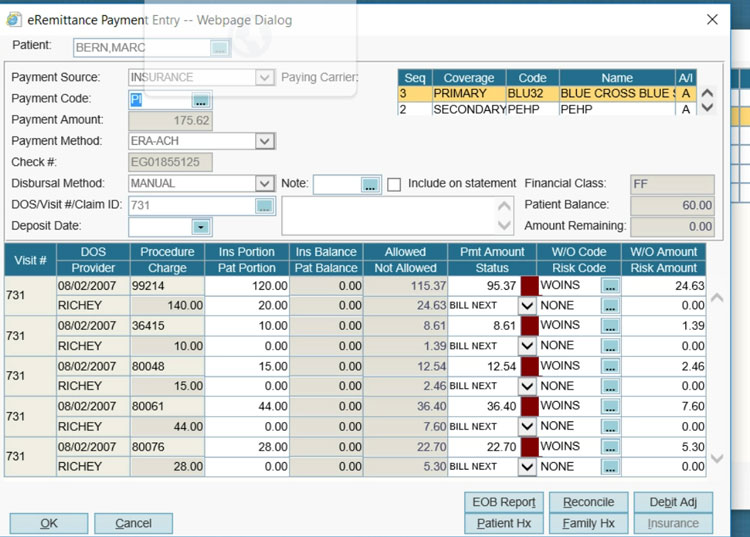Select the SECONDARY PEHP coverage row
The width and height of the screenshot is (750, 537).
(x=547, y=110)
